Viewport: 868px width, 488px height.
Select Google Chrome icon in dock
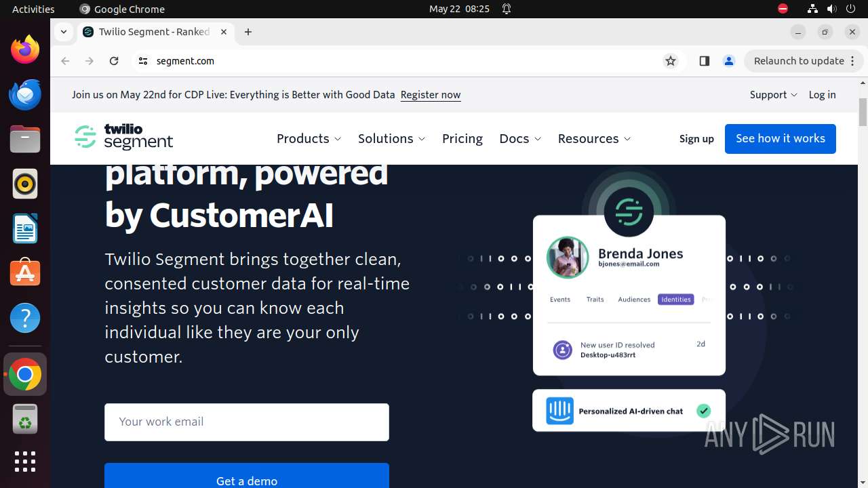click(x=25, y=374)
